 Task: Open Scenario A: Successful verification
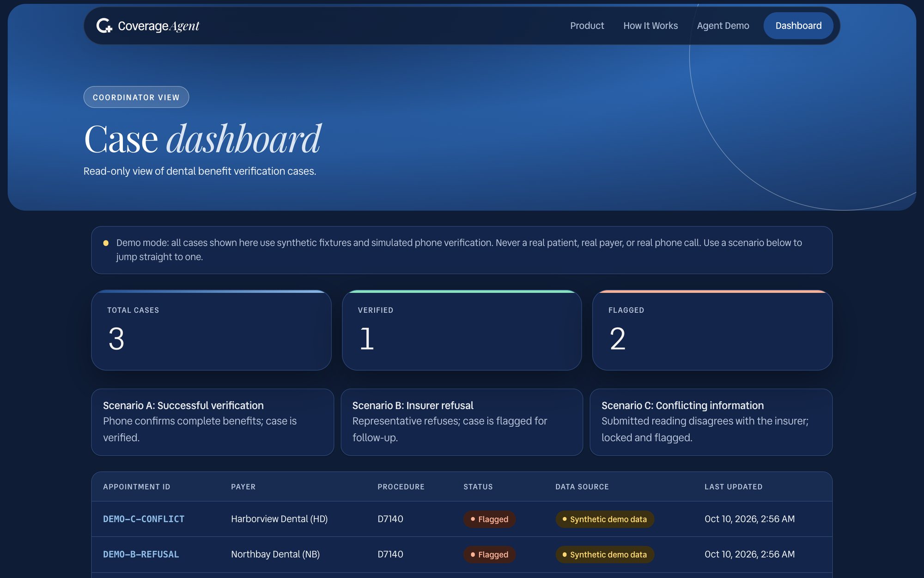[213, 422]
